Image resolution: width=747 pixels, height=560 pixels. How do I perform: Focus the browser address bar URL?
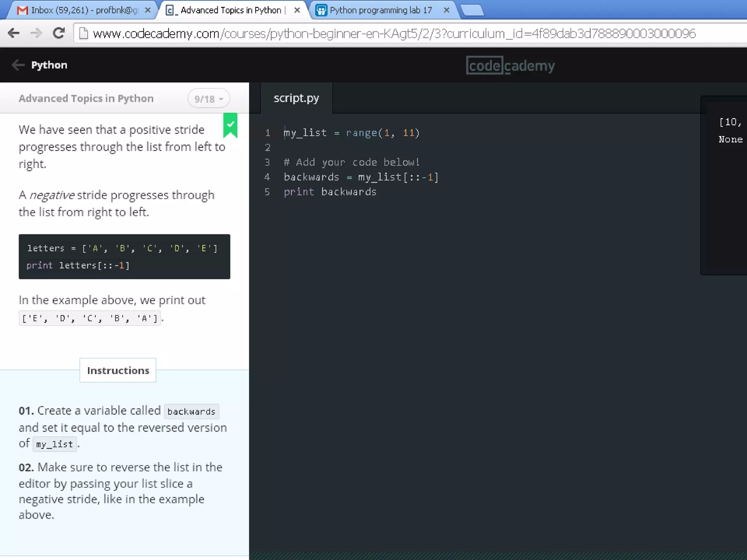(x=394, y=34)
